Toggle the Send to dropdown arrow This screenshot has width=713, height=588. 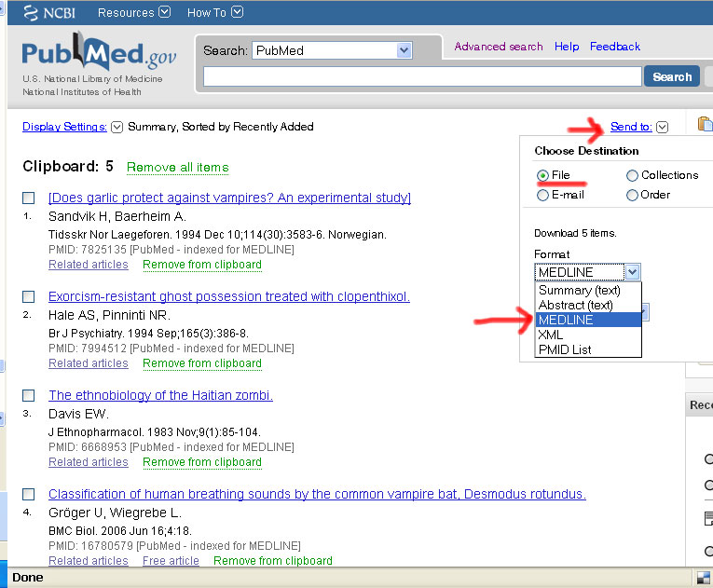[x=662, y=127]
